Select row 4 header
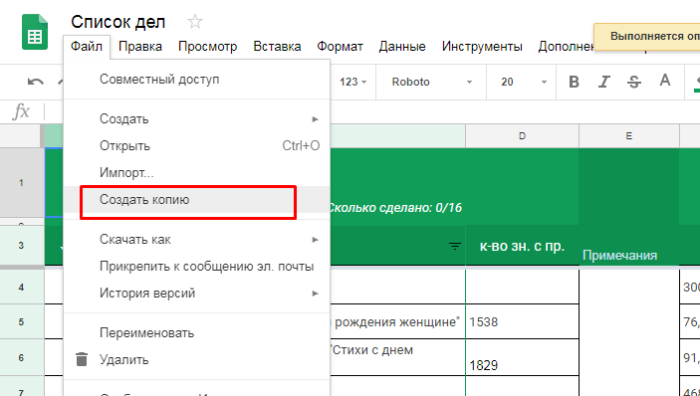Screen dimensions: 700x396 click(x=22, y=287)
